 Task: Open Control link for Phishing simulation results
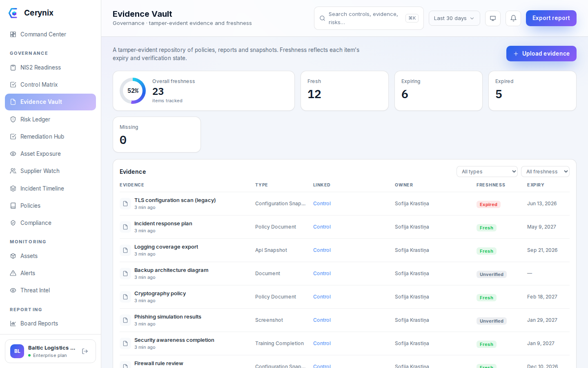tap(322, 320)
